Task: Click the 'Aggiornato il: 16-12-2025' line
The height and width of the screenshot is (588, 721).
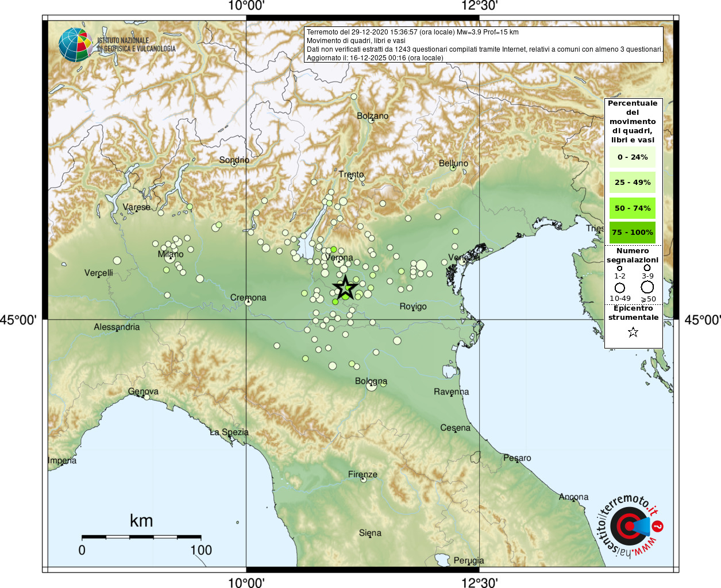Action: coord(375,58)
